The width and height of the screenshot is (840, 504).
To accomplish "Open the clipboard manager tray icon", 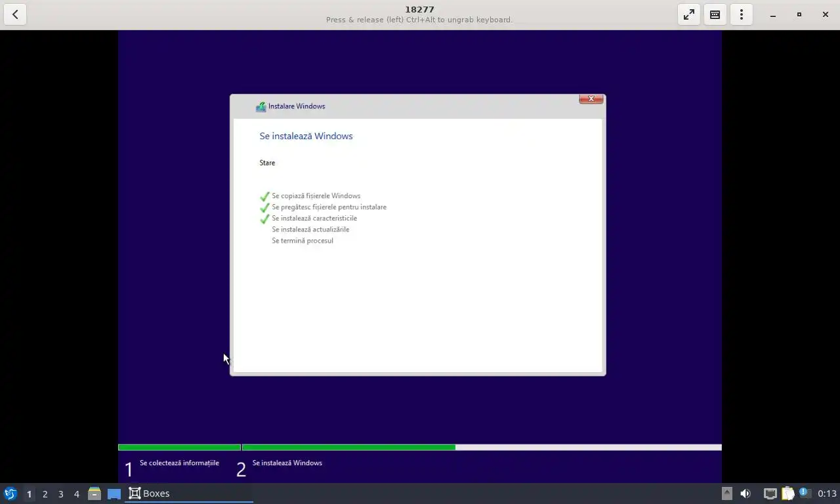I will pos(787,493).
